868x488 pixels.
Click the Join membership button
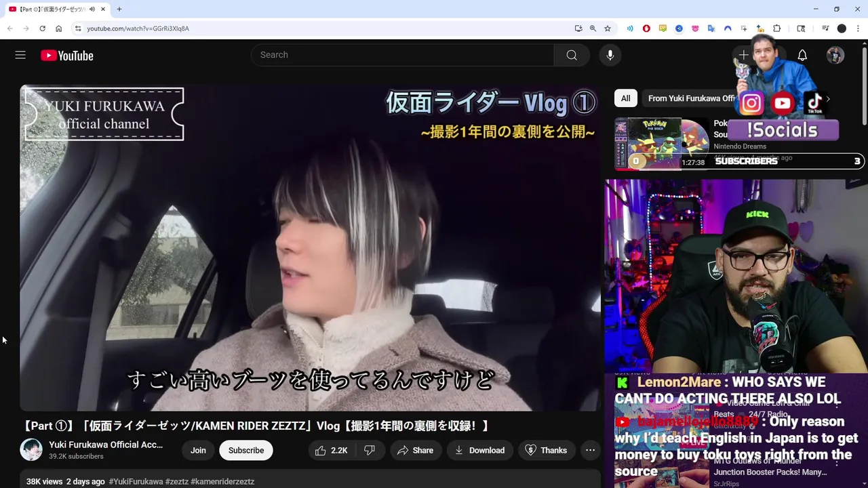198,450
